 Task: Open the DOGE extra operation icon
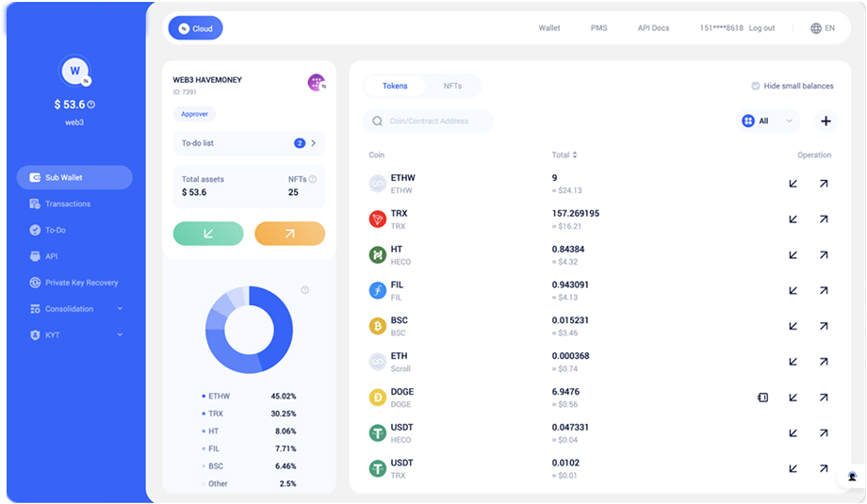(x=762, y=398)
